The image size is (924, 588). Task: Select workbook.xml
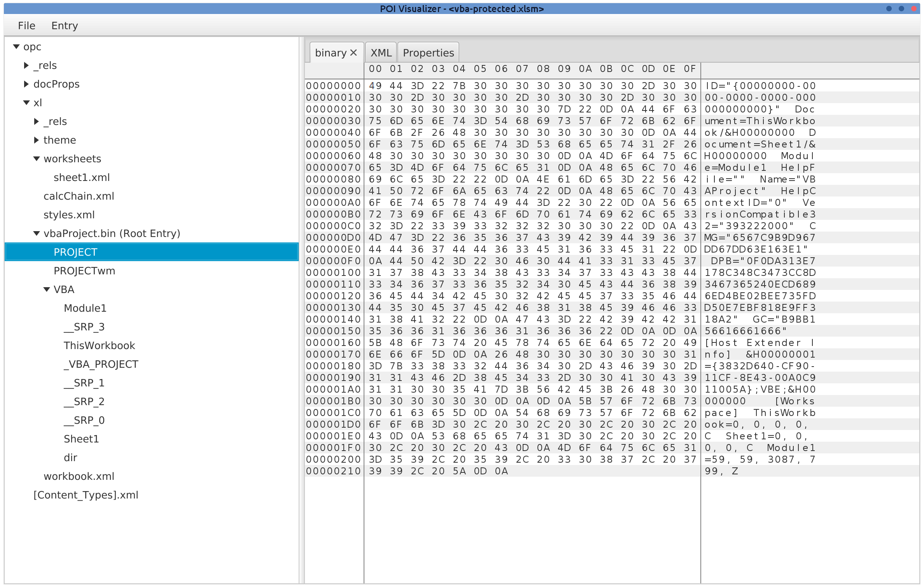tap(79, 476)
